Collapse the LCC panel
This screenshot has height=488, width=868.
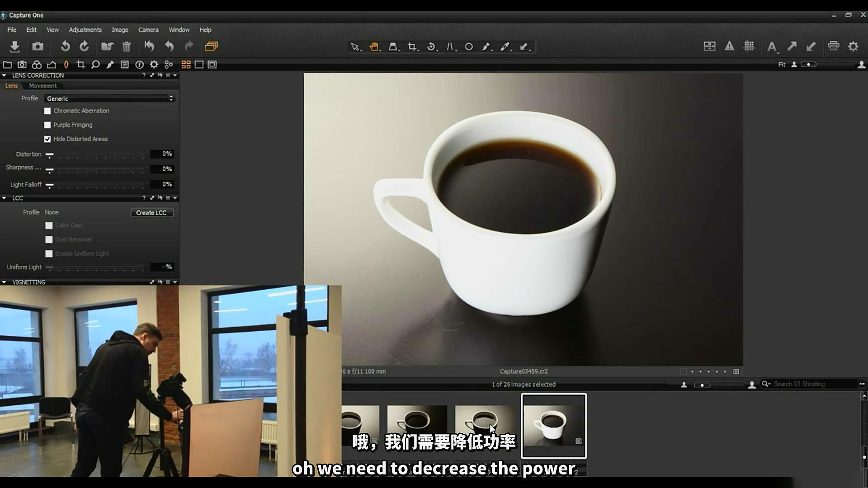(4, 198)
